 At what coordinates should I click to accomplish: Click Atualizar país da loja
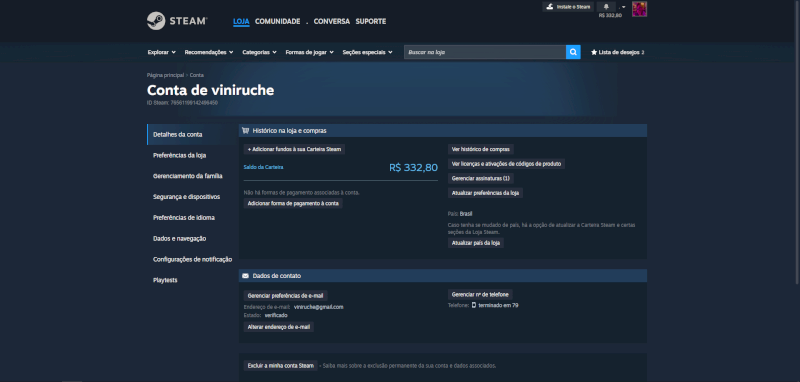click(x=476, y=243)
